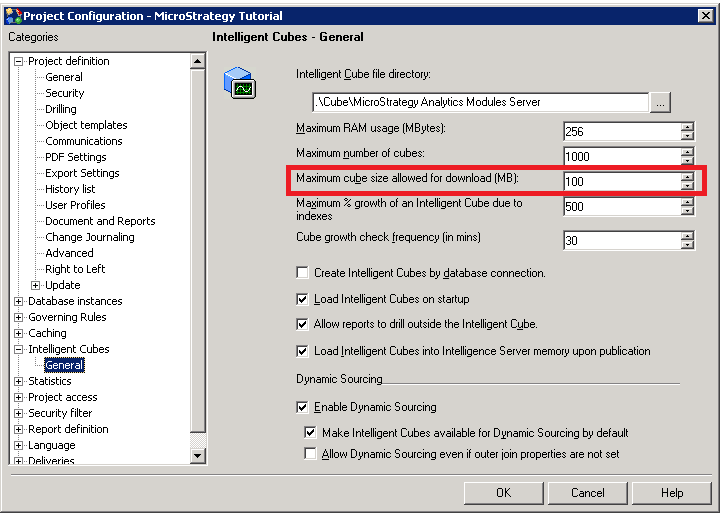Screen dimensions: 723x519
Task: Uncheck Load Intelligent Cubes on startup
Action: pos(302,299)
